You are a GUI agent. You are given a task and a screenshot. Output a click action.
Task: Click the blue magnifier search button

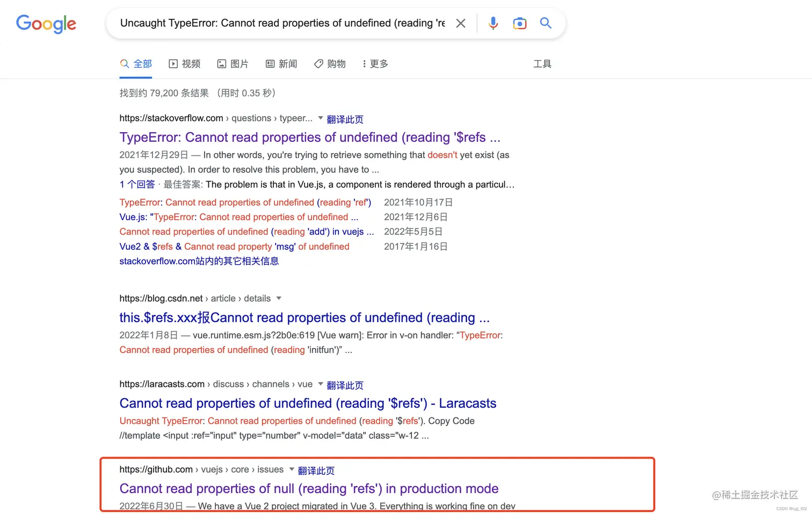tap(546, 23)
